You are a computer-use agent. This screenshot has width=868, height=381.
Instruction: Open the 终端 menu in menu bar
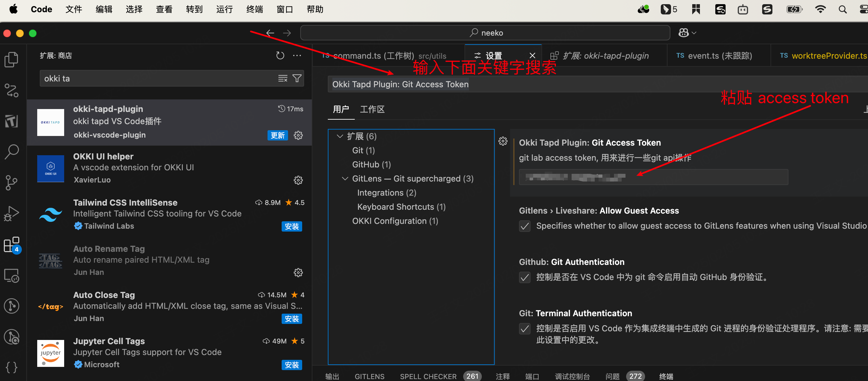pyautogui.click(x=254, y=9)
